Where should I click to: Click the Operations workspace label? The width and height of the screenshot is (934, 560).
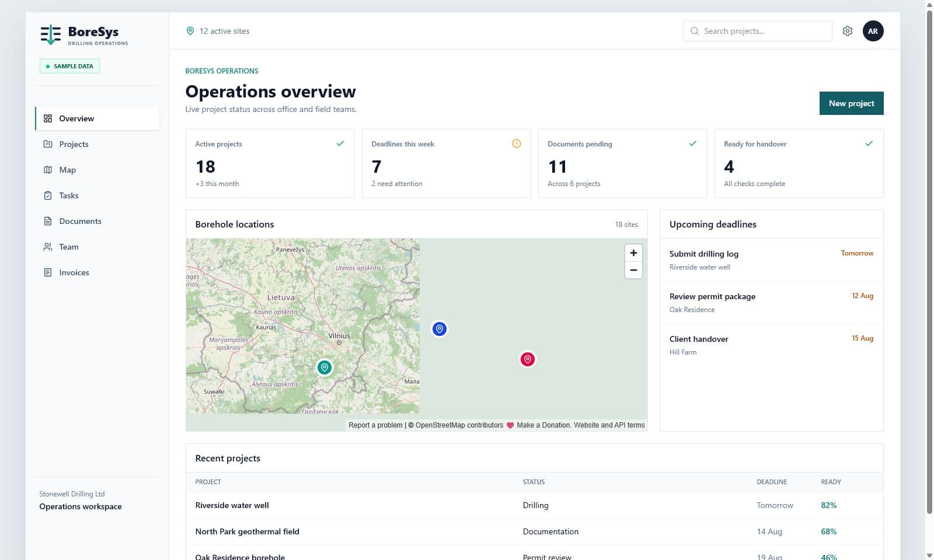tap(81, 506)
